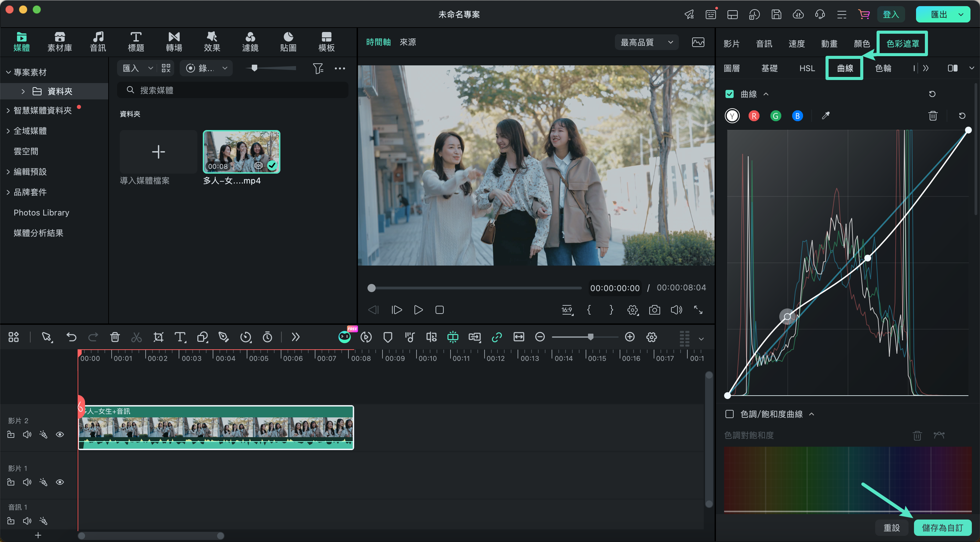The height and width of the screenshot is (542, 980).
Task: Click the preview volume speaker icon
Action: click(676, 310)
